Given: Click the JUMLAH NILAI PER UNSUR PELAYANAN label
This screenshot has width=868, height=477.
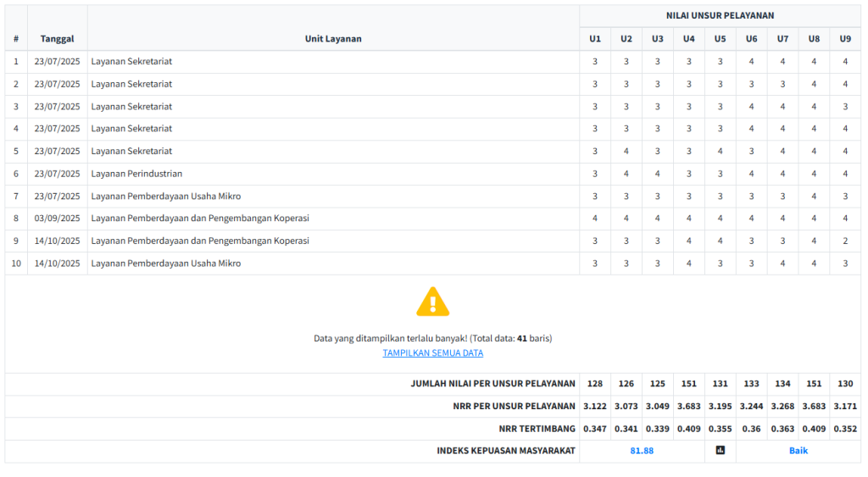Looking at the screenshot, I should 492,385.
